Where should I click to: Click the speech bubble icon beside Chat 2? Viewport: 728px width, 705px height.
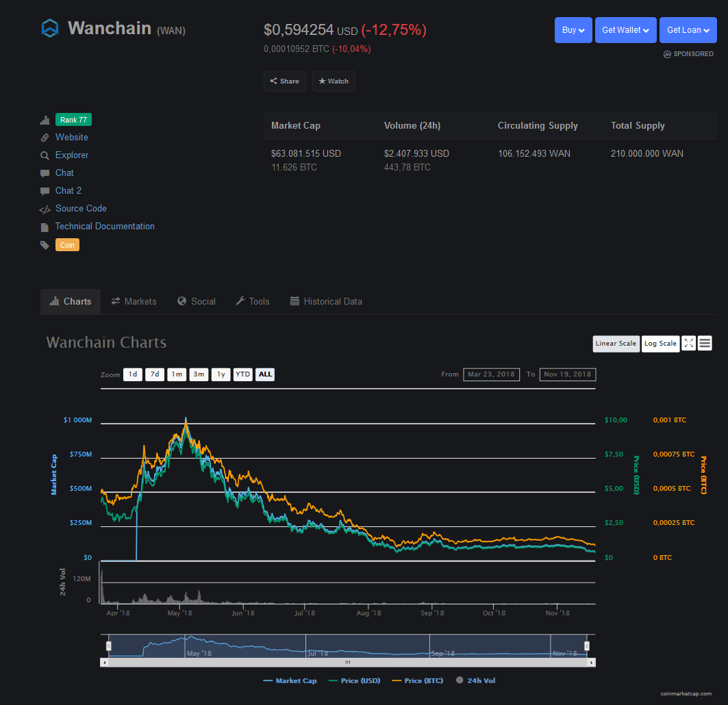click(45, 191)
